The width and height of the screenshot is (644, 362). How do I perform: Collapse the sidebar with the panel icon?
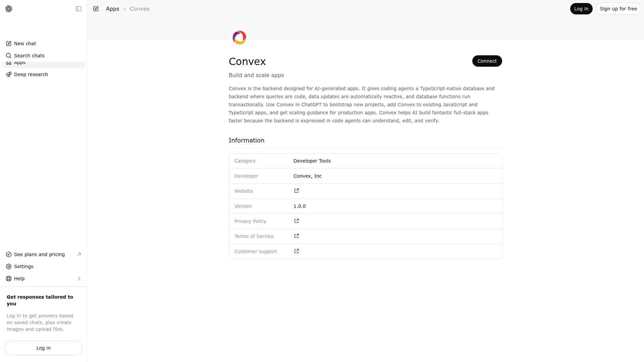pyautogui.click(x=78, y=9)
